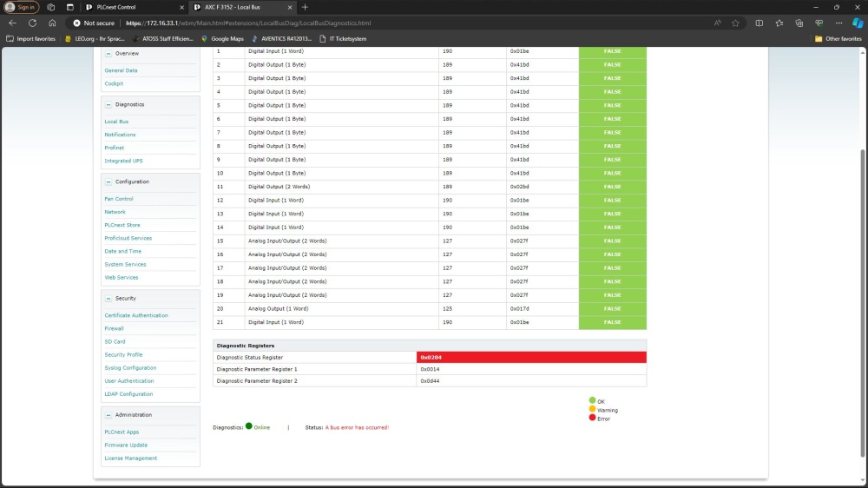Go to the Notifications page
Viewport: 868px width, 488px height.
(120, 135)
